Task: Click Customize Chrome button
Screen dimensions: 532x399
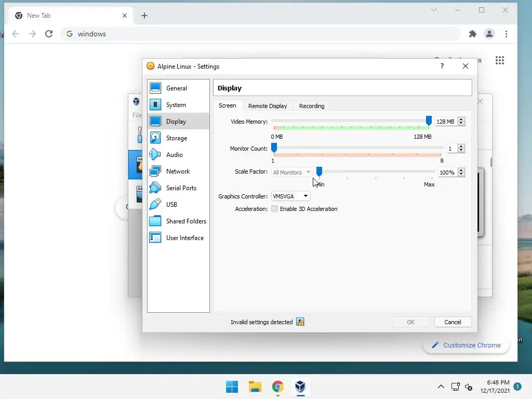Action: (466, 345)
